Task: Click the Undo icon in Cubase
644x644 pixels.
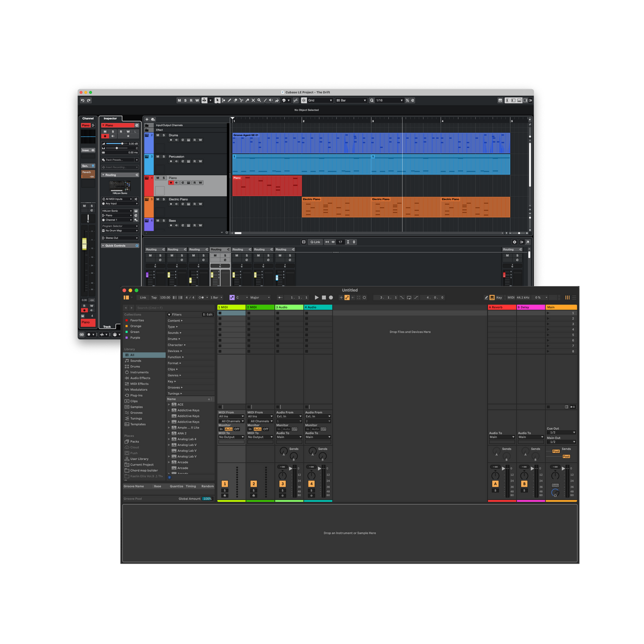Action: (x=83, y=100)
